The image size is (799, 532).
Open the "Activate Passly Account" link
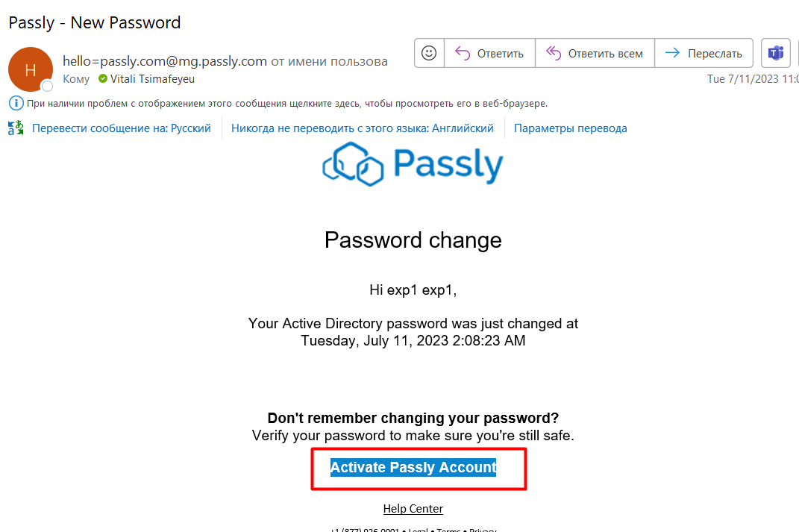click(x=413, y=467)
